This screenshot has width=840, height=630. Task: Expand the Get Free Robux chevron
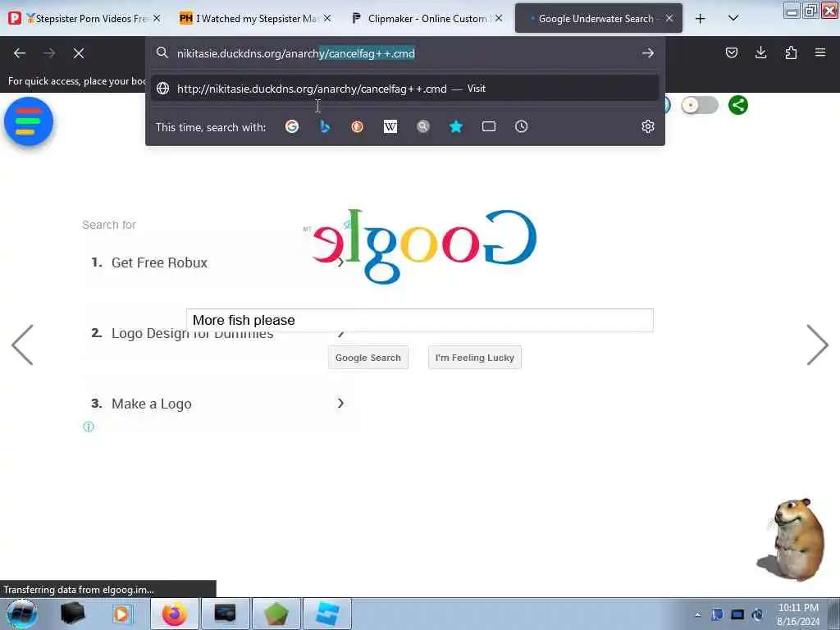340,262
